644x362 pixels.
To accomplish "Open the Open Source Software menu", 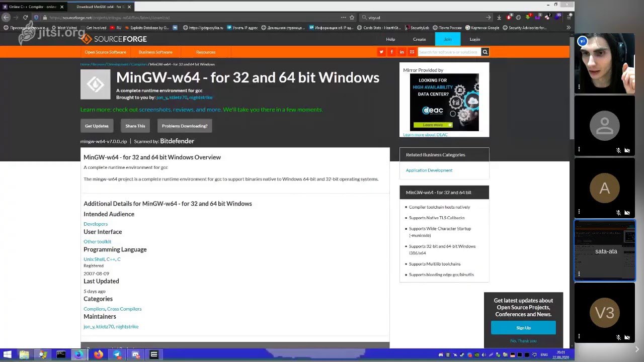I will (x=105, y=52).
